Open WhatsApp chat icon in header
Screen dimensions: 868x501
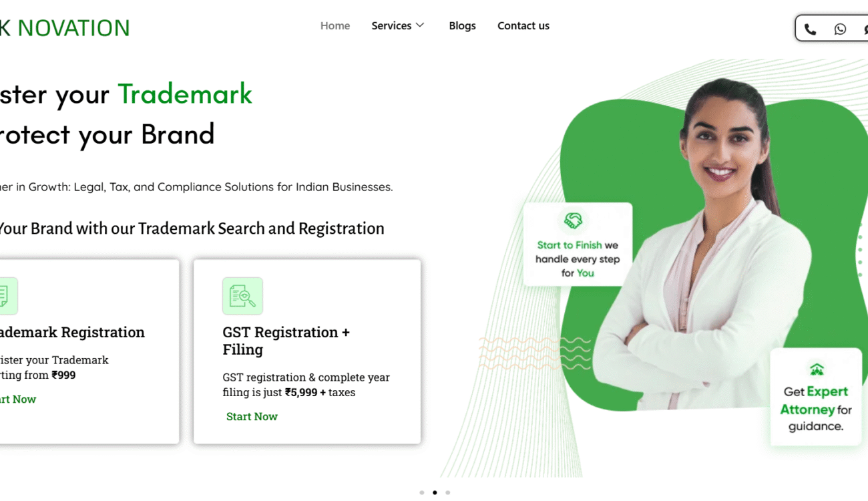(840, 29)
